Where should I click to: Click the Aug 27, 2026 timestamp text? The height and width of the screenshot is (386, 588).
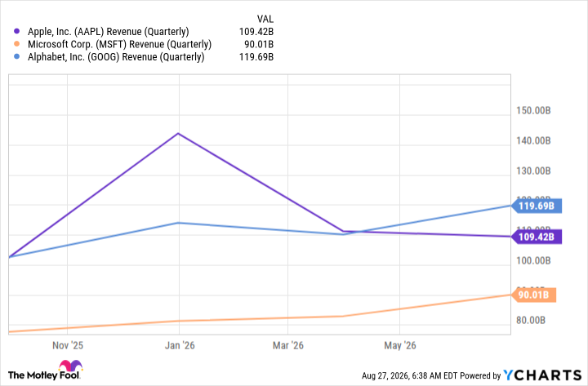pyautogui.click(x=409, y=375)
